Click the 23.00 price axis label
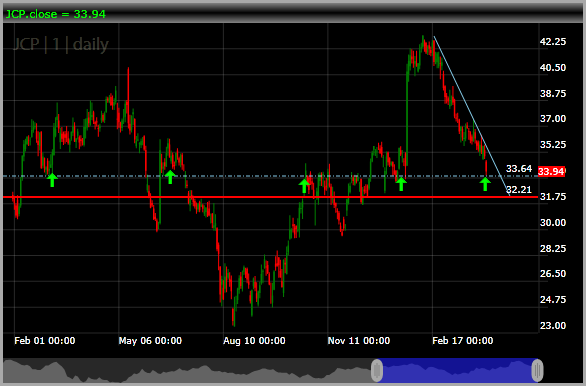 pyautogui.click(x=553, y=326)
